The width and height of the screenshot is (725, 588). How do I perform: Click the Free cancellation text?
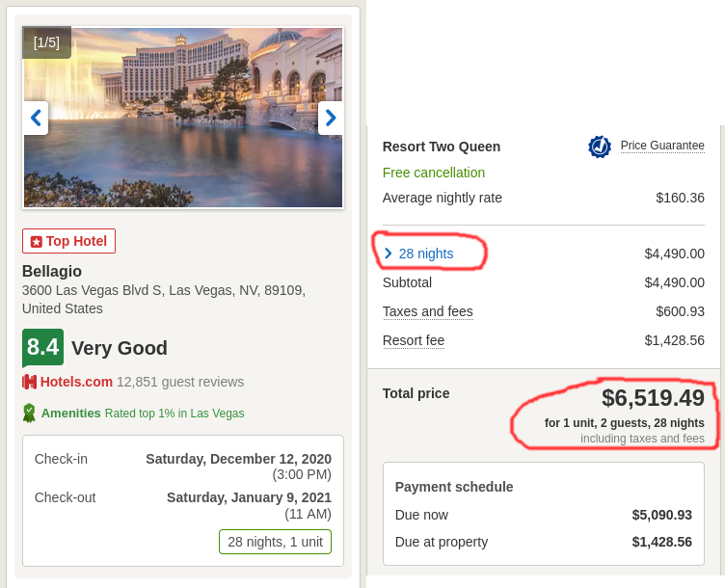click(434, 173)
